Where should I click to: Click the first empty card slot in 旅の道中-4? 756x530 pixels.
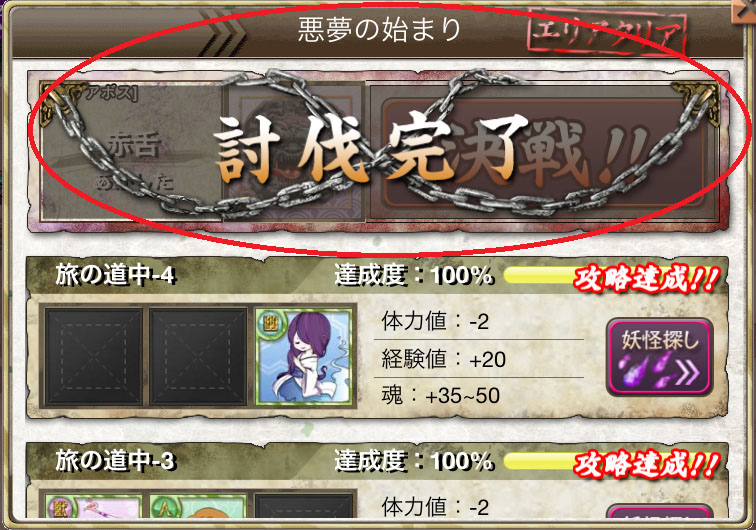coord(94,356)
